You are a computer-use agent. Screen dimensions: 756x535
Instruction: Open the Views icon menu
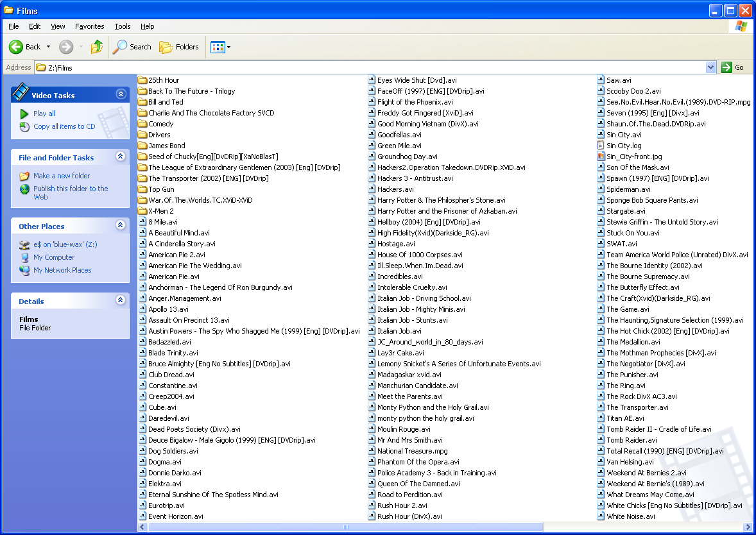pos(218,47)
